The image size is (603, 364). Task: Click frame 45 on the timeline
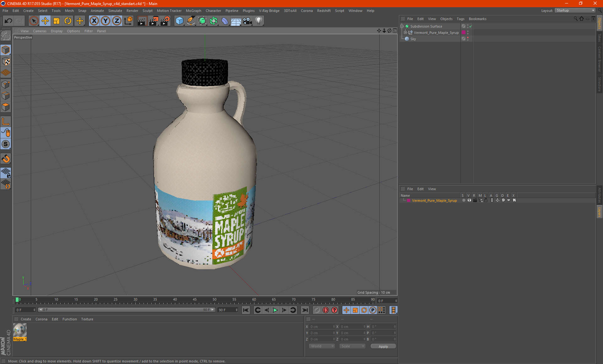(x=195, y=300)
